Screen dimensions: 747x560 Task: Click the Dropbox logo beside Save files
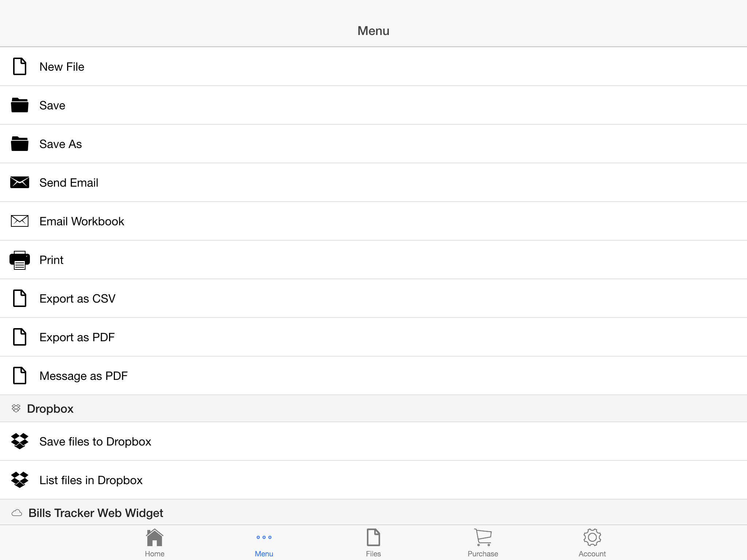point(20,441)
